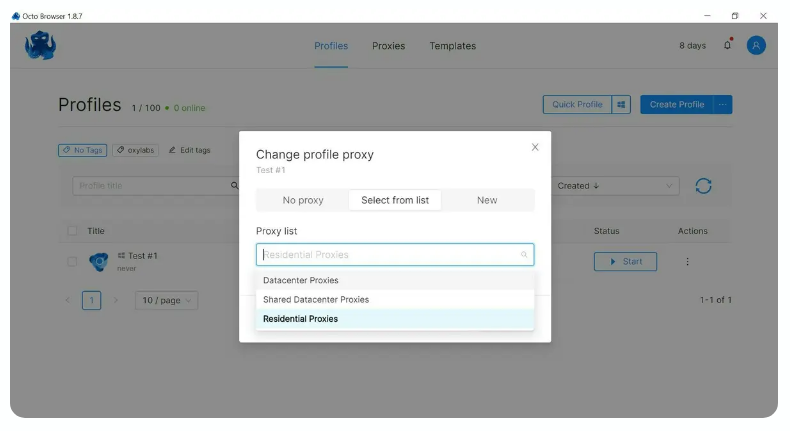This screenshot has width=790, height=431.
Task: Open the Created sort dropdown
Action: [615, 186]
